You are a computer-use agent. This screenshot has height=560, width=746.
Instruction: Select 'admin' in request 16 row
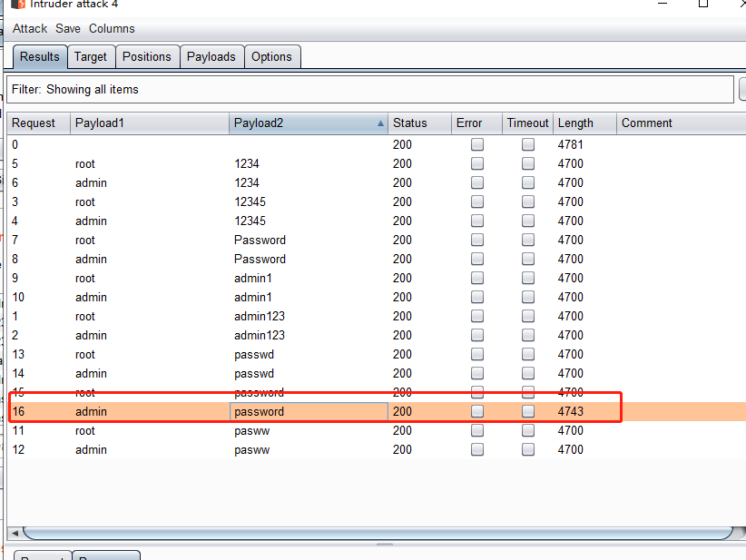point(91,411)
